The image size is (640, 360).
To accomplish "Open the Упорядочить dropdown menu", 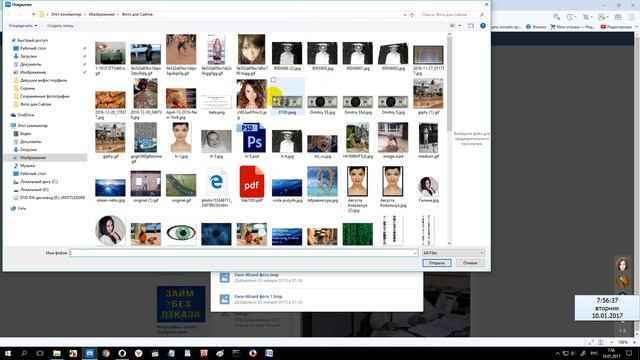I will click(x=23, y=26).
